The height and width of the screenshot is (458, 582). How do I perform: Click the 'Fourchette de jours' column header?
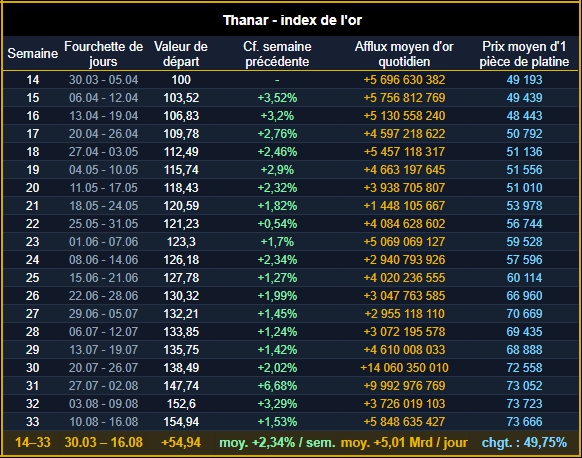point(103,54)
